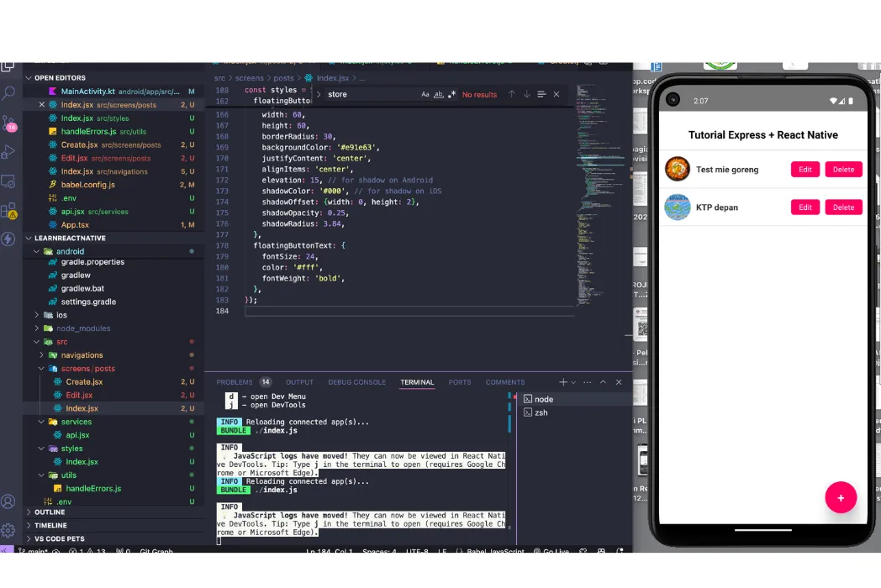
Task: Open api.jsx under the services folder
Action: (x=114, y=435)
